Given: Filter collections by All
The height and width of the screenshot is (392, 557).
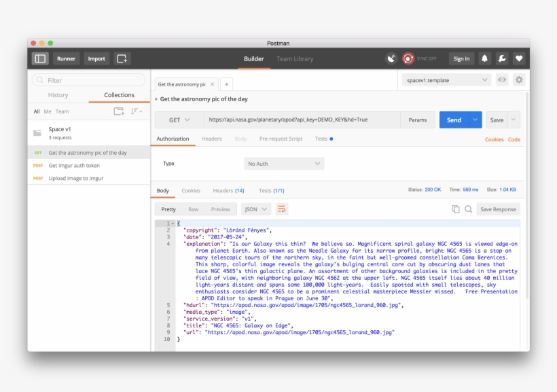Looking at the screenshot, I should [x=37, y=111].
